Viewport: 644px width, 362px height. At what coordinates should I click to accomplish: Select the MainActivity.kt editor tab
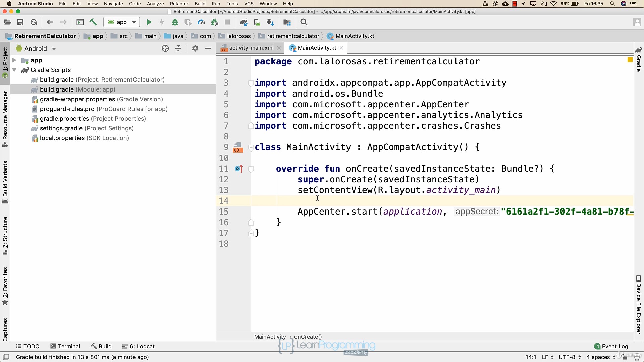317,48
